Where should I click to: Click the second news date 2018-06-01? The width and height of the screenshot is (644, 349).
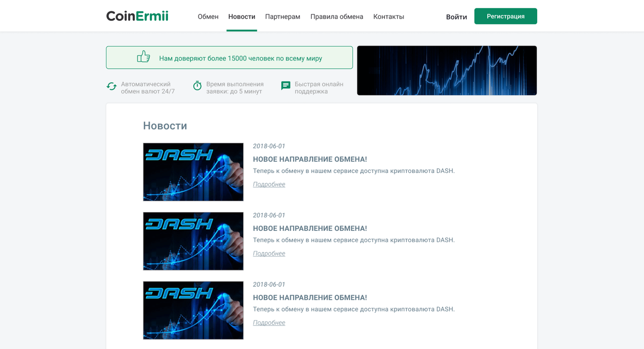tap(269, 215)
